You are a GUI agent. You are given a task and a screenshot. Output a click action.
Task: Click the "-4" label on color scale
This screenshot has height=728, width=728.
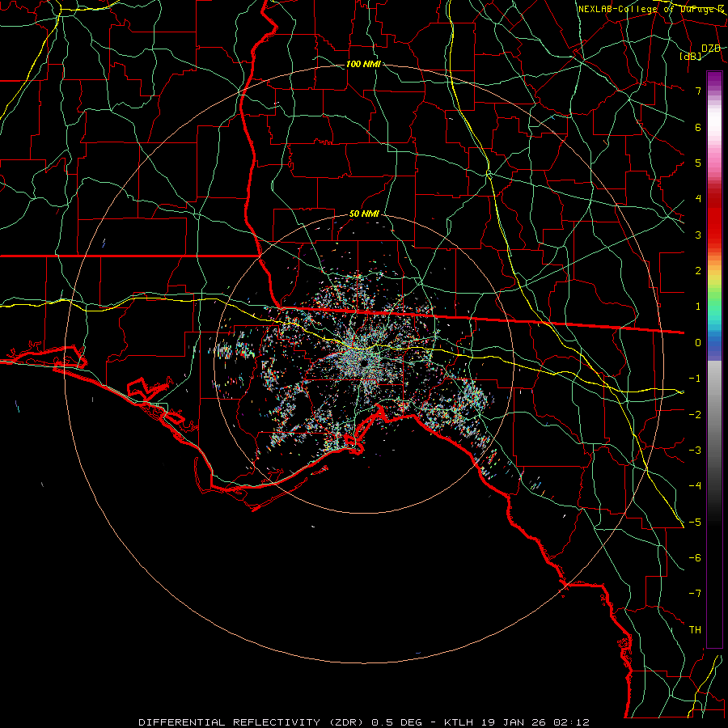coord(695,485)
